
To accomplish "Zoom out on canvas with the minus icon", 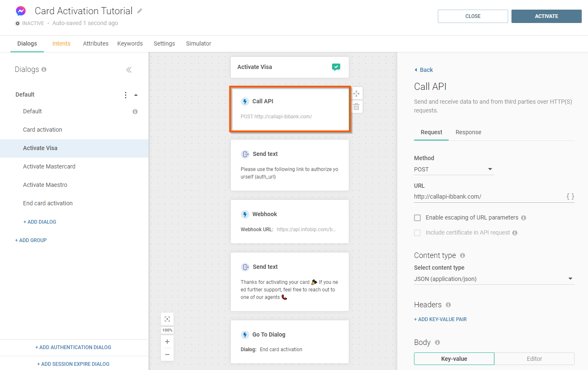I will click(x=167, y=355).
